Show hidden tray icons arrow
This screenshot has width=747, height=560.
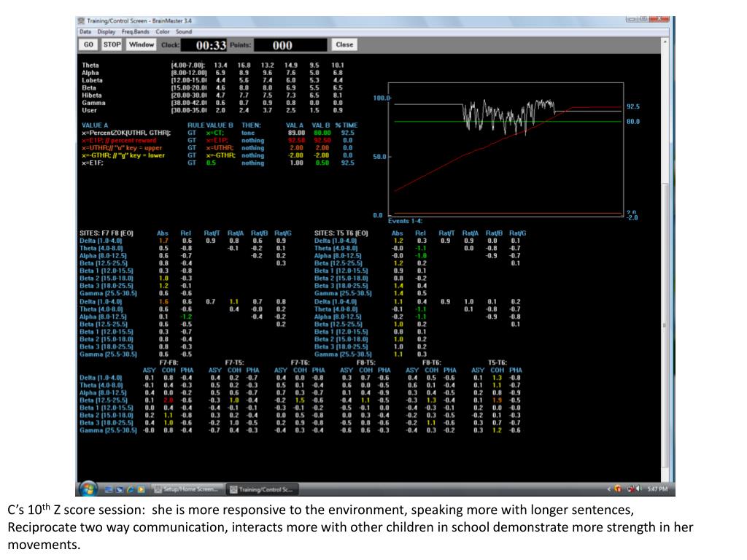pos(608,489)
